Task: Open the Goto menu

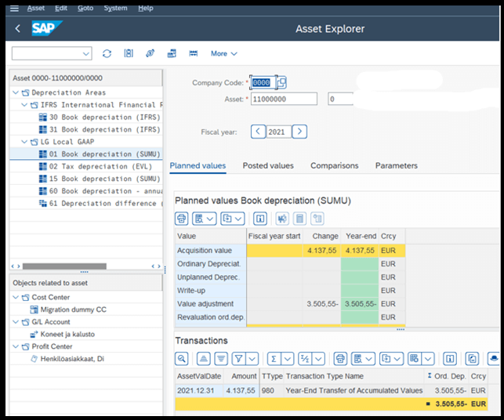Action: click(x=85, y=8)
